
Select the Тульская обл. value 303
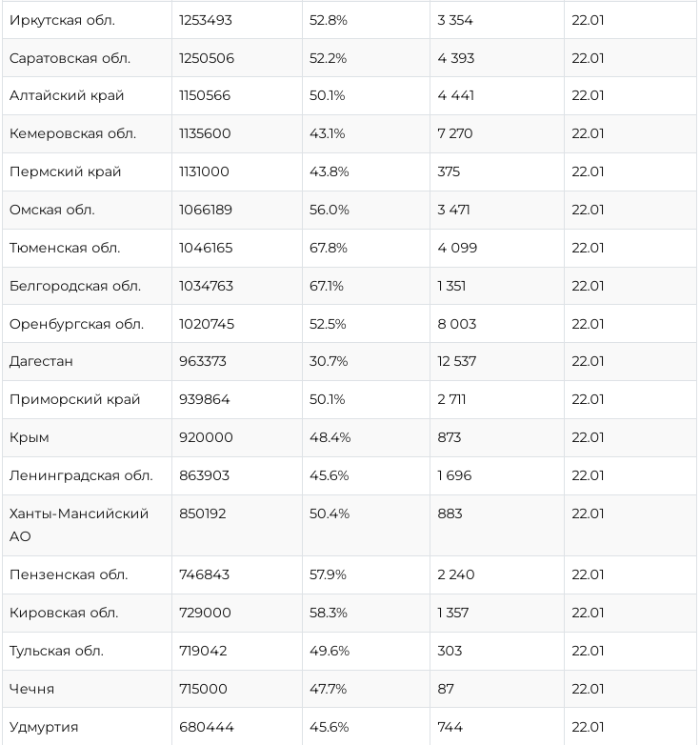click(x=450, y=651)
